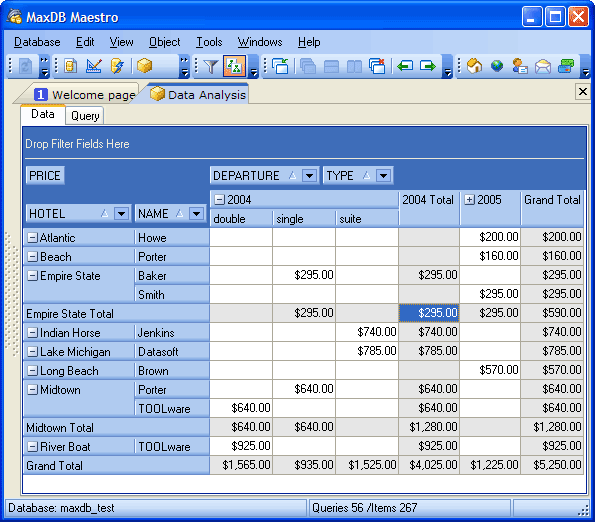Open overflow arrow after the cube toolbar
The image size is (595, 522).
click(x=184, y=66)
